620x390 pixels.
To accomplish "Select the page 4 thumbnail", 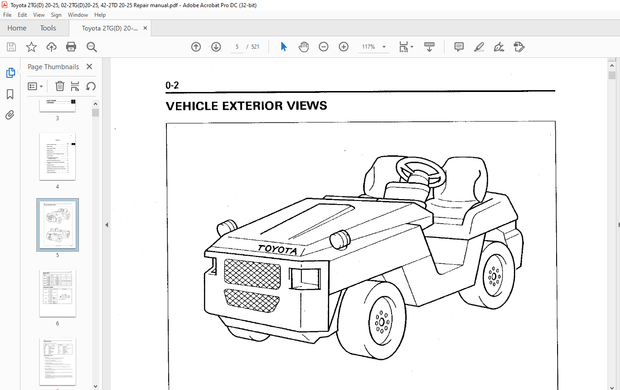I will 57,157.
